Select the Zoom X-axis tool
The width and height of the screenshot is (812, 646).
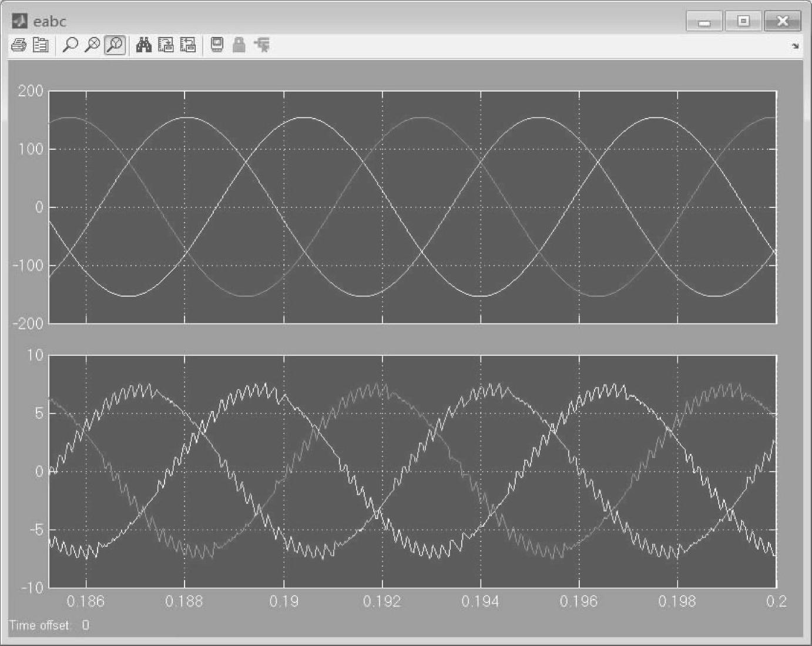[92, 45]
